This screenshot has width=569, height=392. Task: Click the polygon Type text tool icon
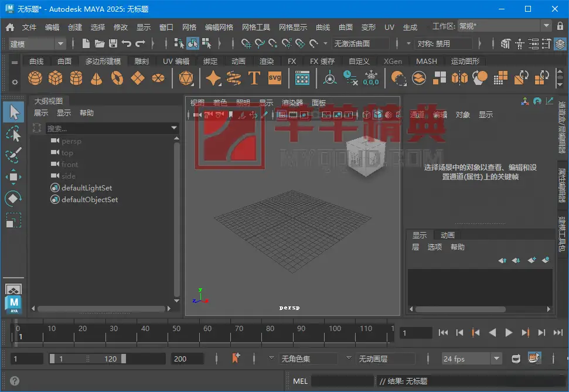254,78
